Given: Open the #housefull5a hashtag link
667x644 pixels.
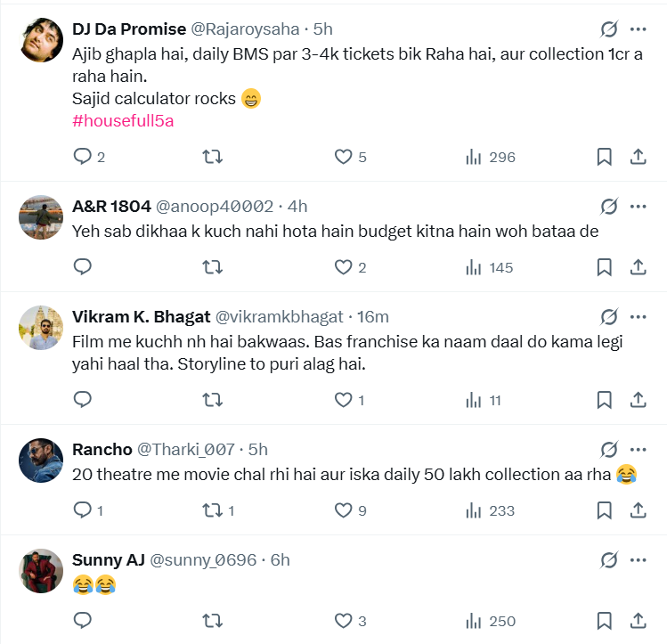Looking at the screenshot, I should (123, 121).
